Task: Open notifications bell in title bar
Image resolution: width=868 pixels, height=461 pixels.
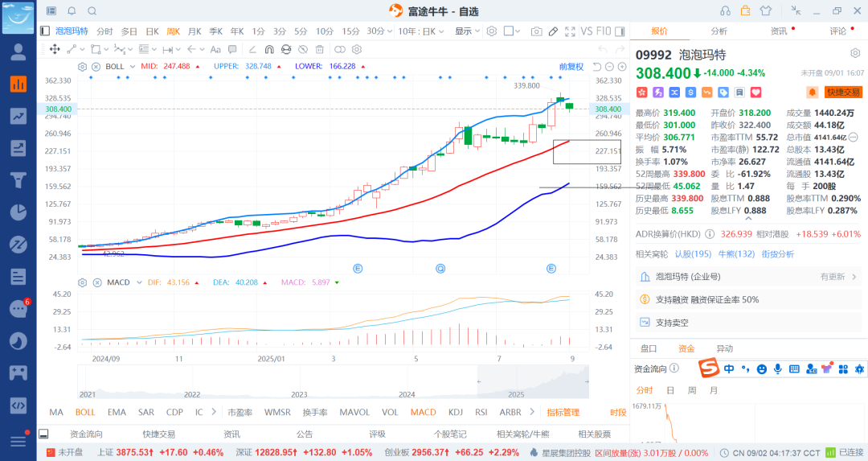Action: [x=72, y=11]
